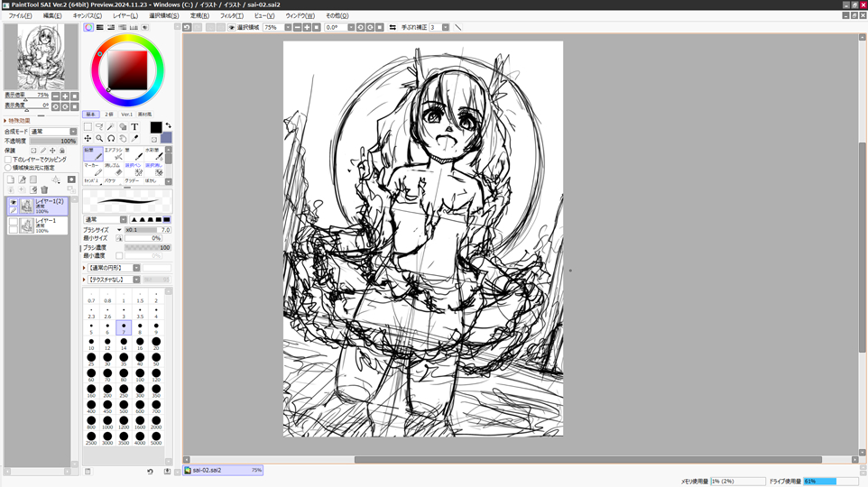This screenshot has width=868, height=487.
Task: Select 領域検出元に指定 radio option
Action: (x=8, y=168)
